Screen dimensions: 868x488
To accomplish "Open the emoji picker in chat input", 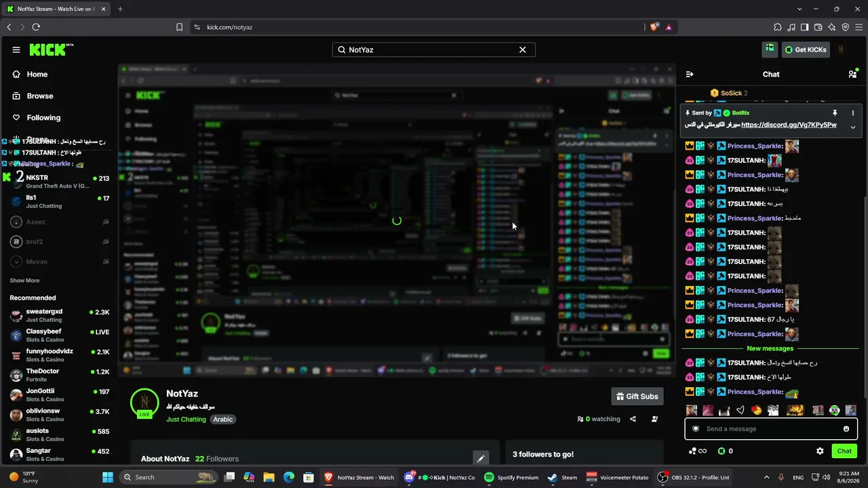I will tap(846, 429).
